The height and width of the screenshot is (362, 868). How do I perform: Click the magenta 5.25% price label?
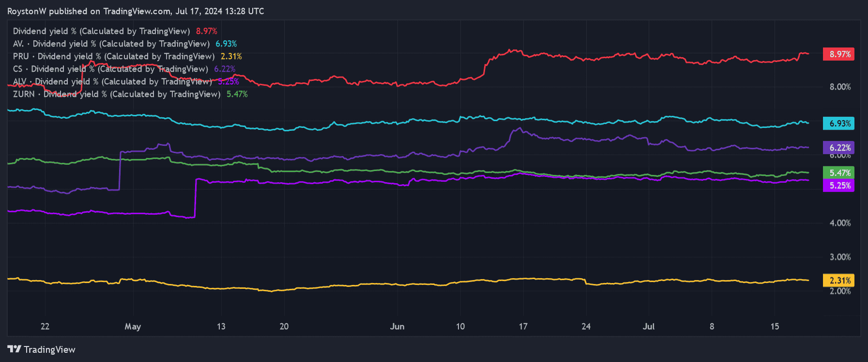point(838,186)
